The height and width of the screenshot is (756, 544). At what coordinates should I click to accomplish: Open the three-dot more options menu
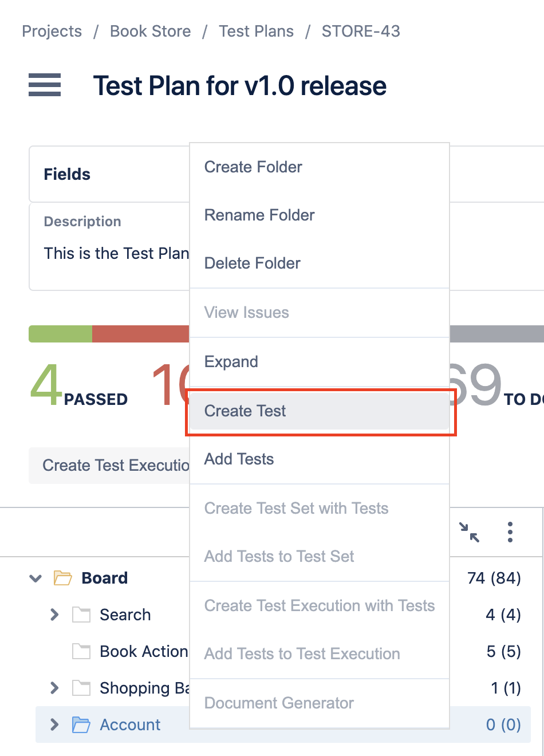[x=510, y=532]
